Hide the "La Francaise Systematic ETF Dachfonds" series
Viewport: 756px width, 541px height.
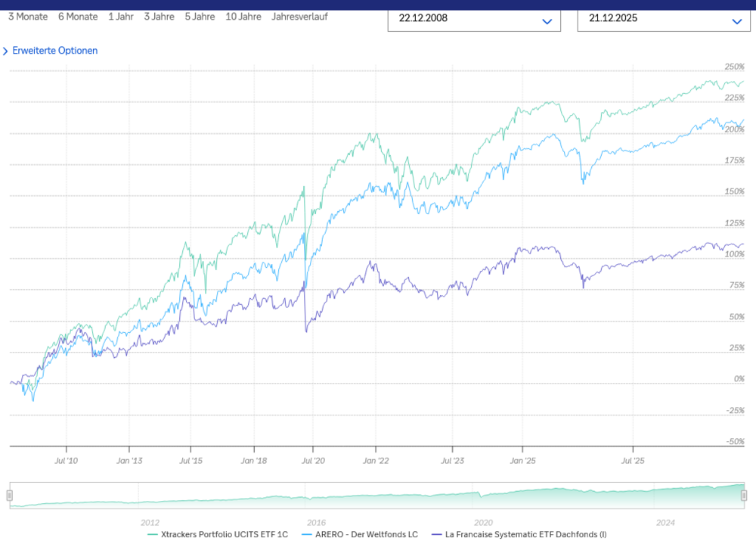518,534
